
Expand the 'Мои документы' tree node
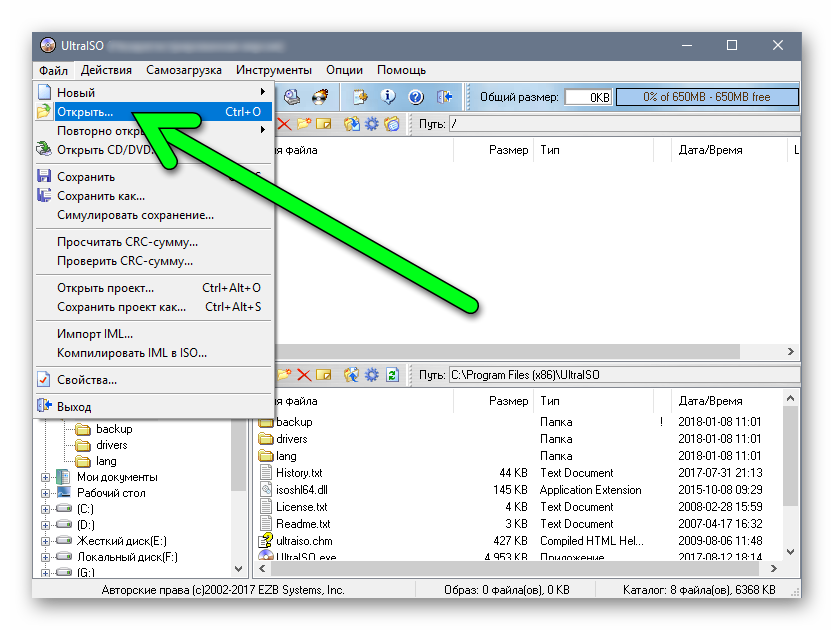click(45, 478)
